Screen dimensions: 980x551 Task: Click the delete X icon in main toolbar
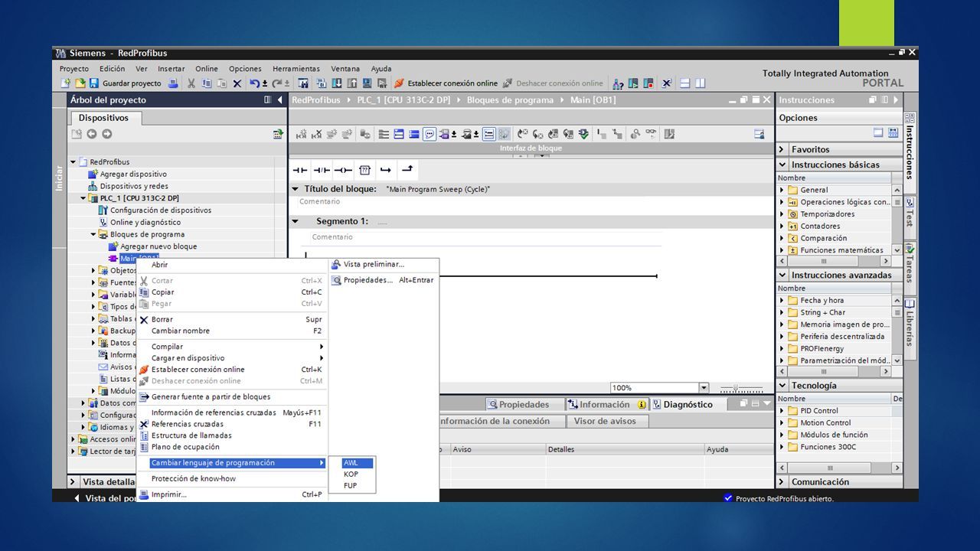[x=237, y=83]
